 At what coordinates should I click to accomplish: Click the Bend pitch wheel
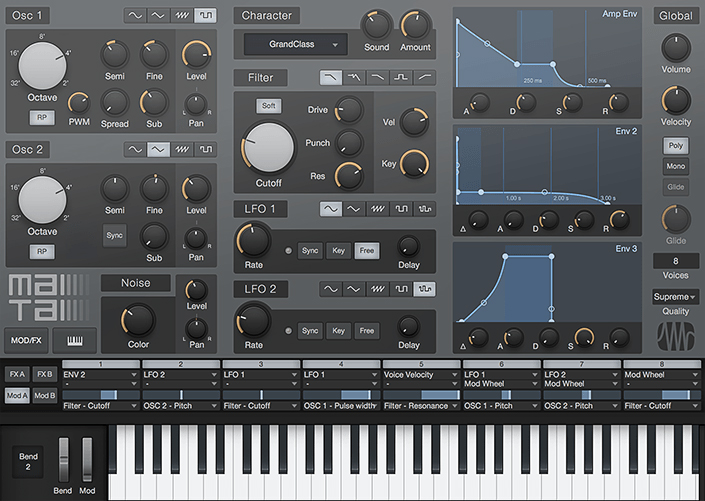[x=63, y=460]
